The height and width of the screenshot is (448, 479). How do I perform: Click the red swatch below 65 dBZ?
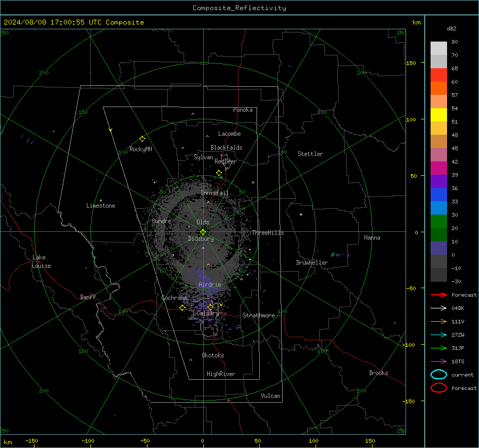click(439, 75)
